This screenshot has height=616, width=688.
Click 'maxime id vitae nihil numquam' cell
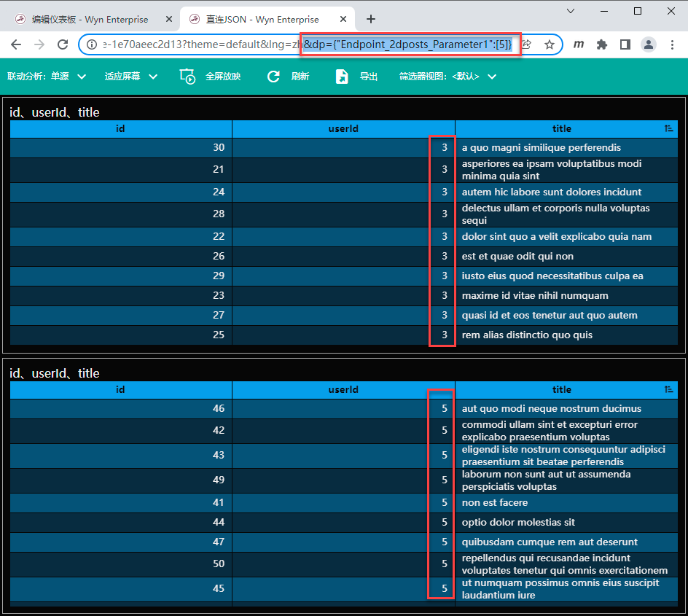566,296
